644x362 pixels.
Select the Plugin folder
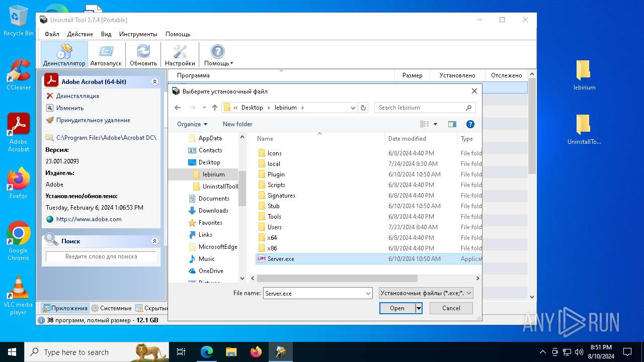276,174
